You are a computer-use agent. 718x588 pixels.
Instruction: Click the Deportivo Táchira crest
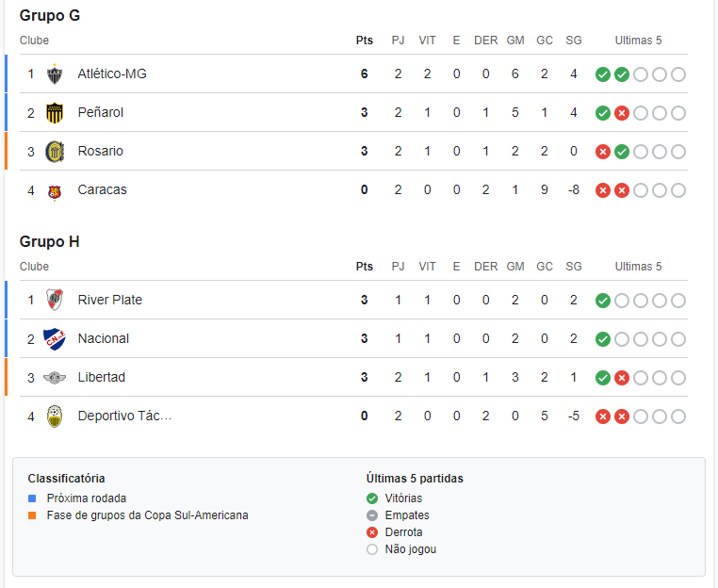pyautogui.click(x=55, y=416)
